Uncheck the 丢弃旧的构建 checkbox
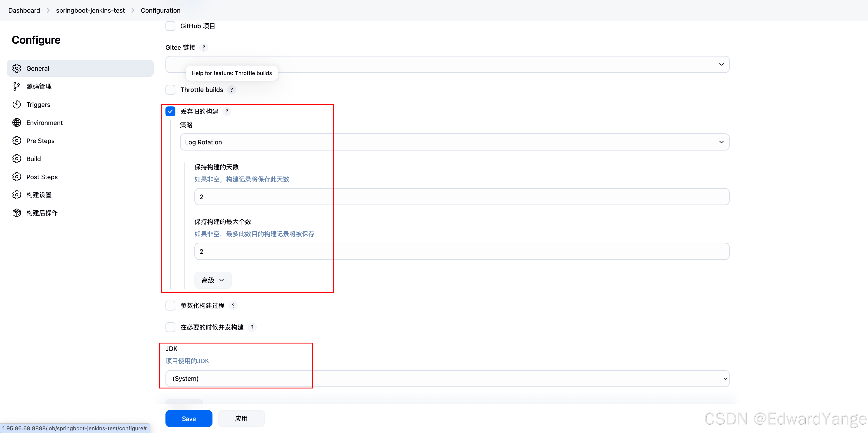Screen dimensions: 868x433 (x=170, y=111)
